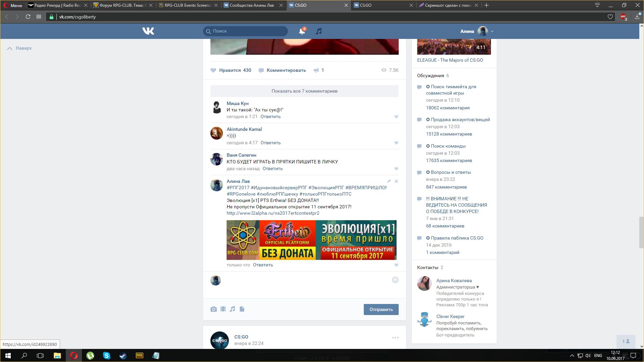
Task: Attach audio using the music note icon
Action: [x=232, y=309]
